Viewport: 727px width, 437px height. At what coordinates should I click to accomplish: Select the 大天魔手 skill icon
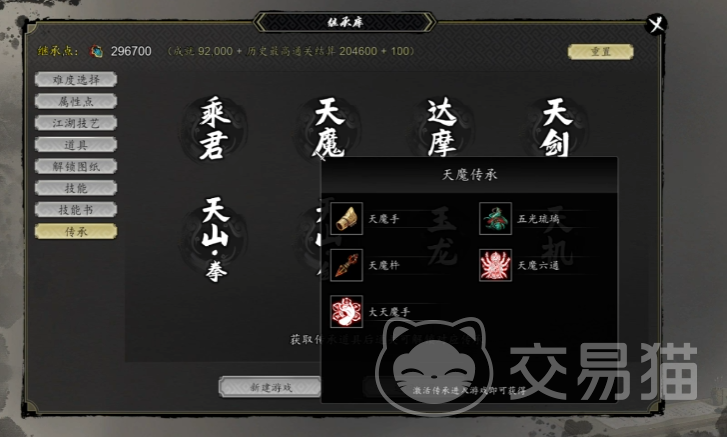(346, 311)
